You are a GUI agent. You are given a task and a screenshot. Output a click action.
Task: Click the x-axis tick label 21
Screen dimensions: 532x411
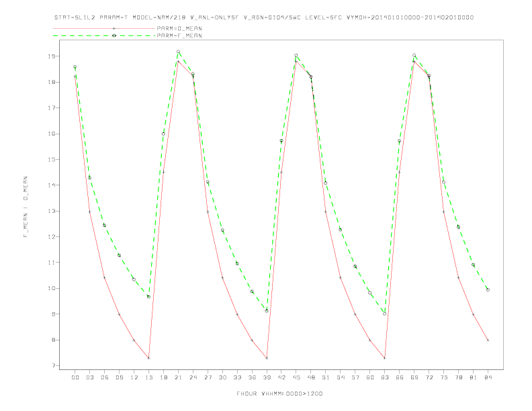pyautogui.click(x=178, y=377)
